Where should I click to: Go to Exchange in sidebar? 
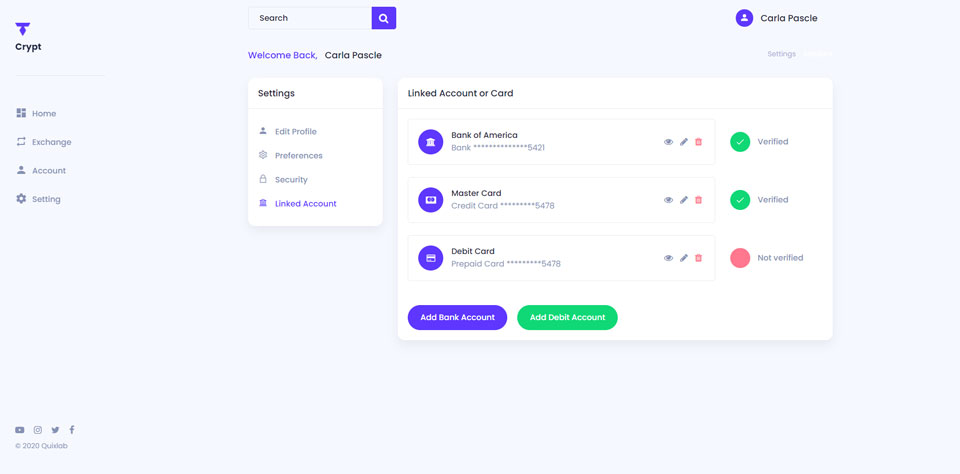coord(51,142)
